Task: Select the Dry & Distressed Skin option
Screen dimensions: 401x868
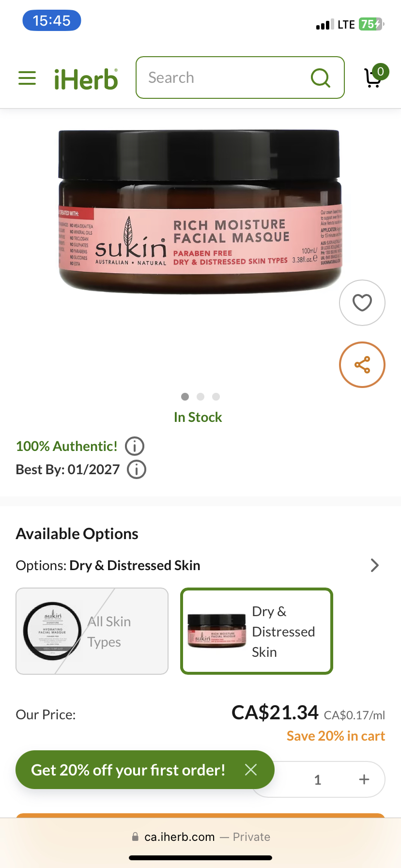Action: (x=256, y=631)
